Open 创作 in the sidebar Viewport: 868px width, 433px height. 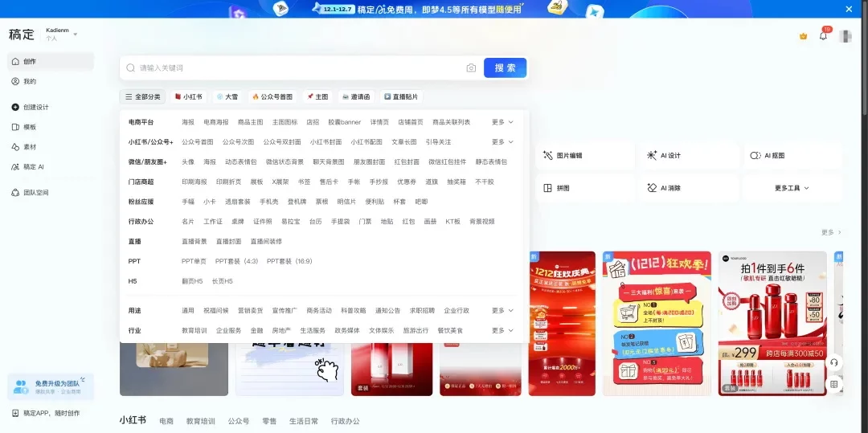click(x=51, y=61)
